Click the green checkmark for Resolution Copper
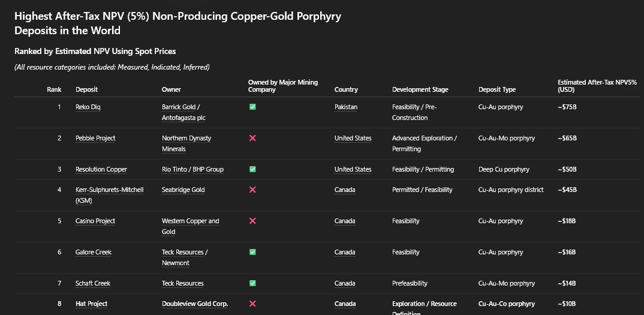Viewport: 644px width, 315px height. coord(252,169)
